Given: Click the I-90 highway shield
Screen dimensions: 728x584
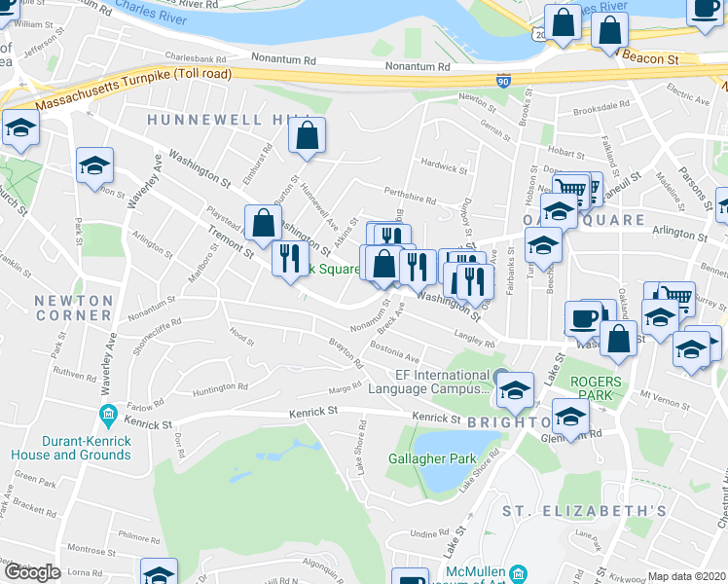Looking at the screenshot, I should tap(503, 81).
